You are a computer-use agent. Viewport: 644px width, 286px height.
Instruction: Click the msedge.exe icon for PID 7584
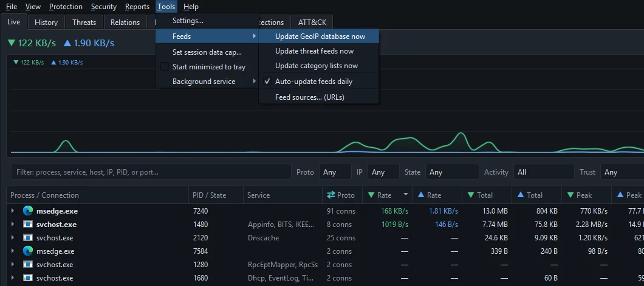[x=28, y=251]
